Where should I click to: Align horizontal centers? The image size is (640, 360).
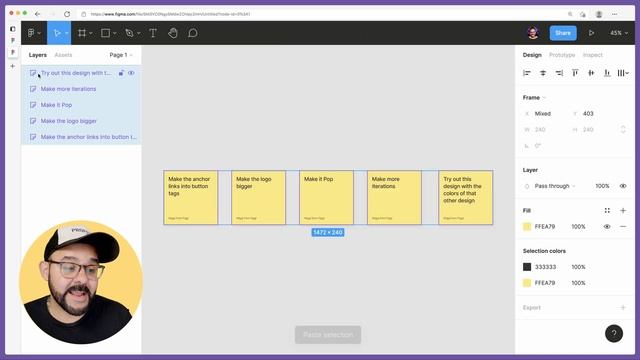point(543,73)
